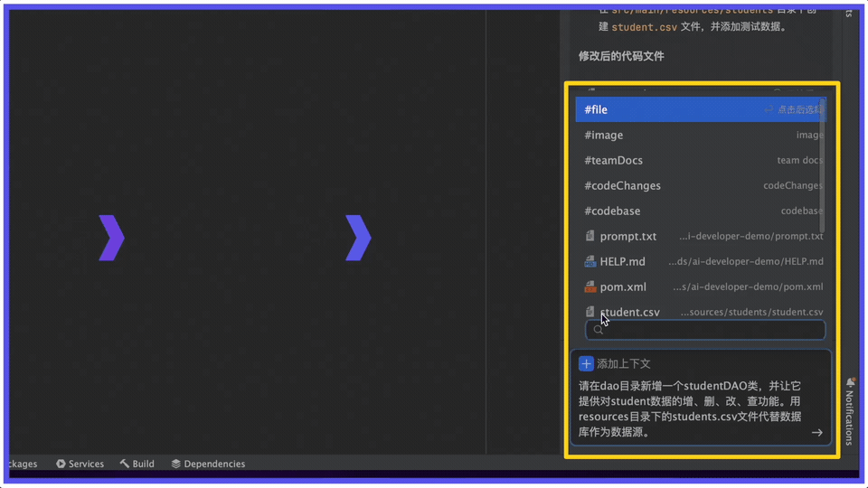
Task: Select the #file context option
Action: click(x=597, y=109)
